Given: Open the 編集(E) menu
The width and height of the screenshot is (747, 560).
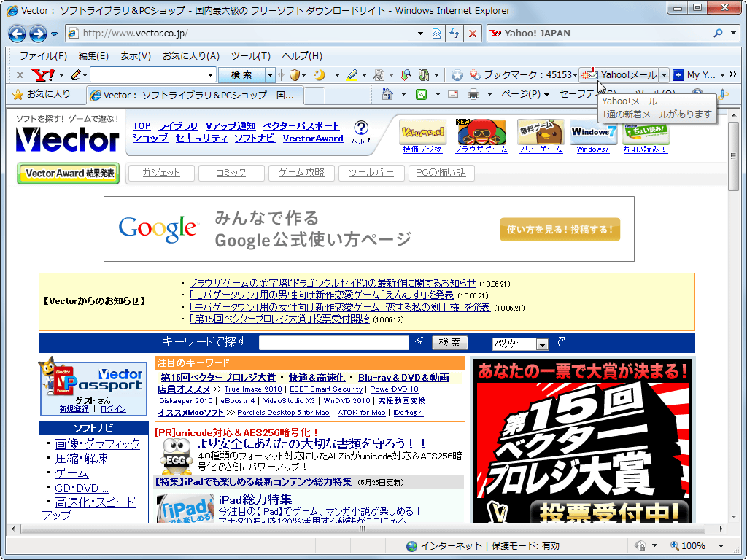Looking at the screenshot, I should tap(93, 55).
